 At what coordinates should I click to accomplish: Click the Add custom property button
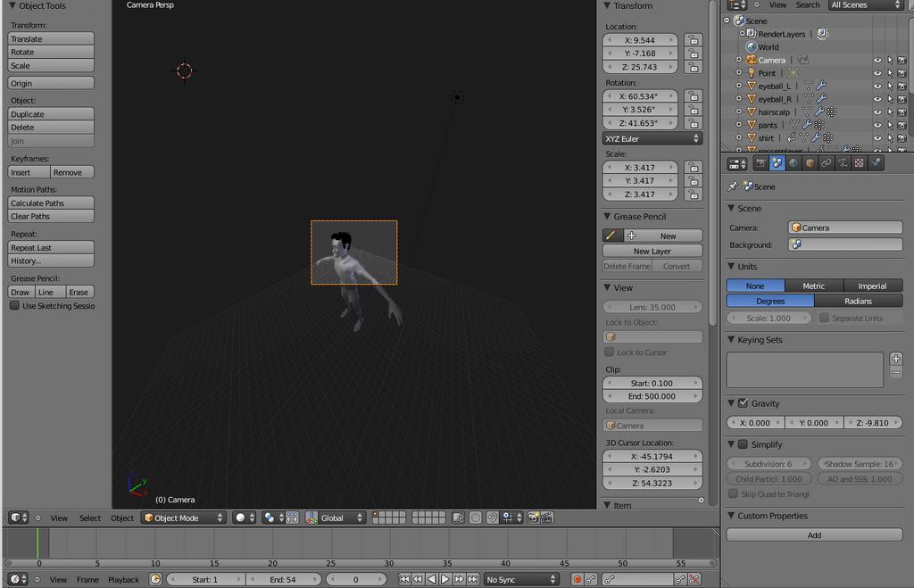pos(814,535)
